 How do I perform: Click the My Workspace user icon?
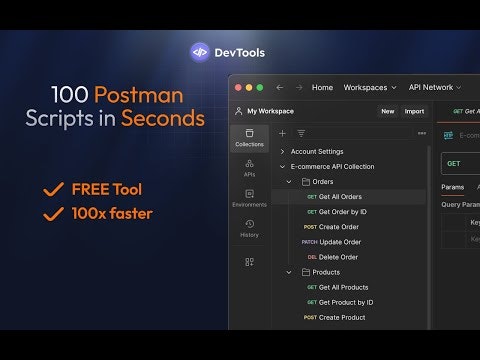coord(239,111)
